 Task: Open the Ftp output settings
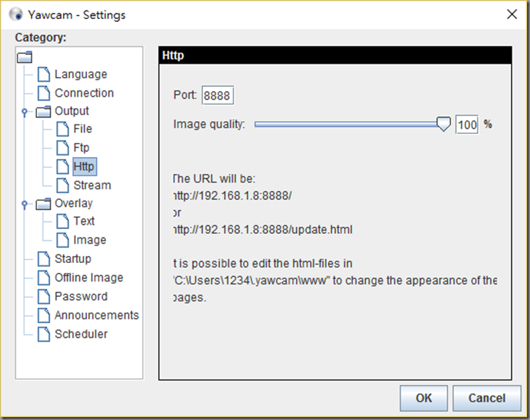(81, 148)
